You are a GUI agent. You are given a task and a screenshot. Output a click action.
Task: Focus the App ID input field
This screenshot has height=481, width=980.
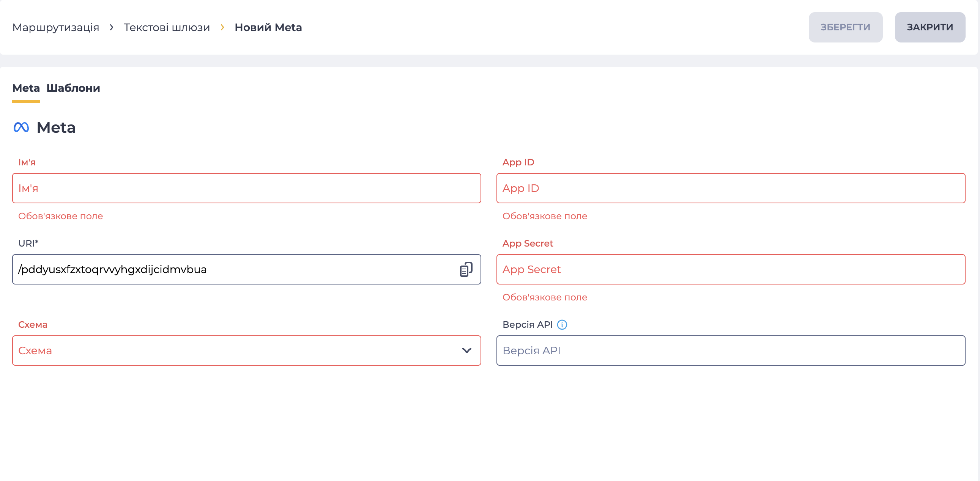pos(731,188)
